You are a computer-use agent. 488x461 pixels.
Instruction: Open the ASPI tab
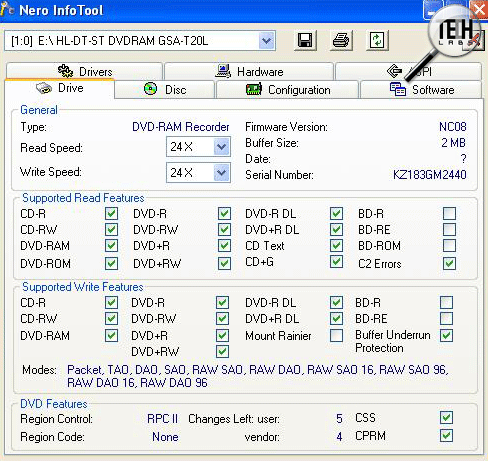(409, 71)
